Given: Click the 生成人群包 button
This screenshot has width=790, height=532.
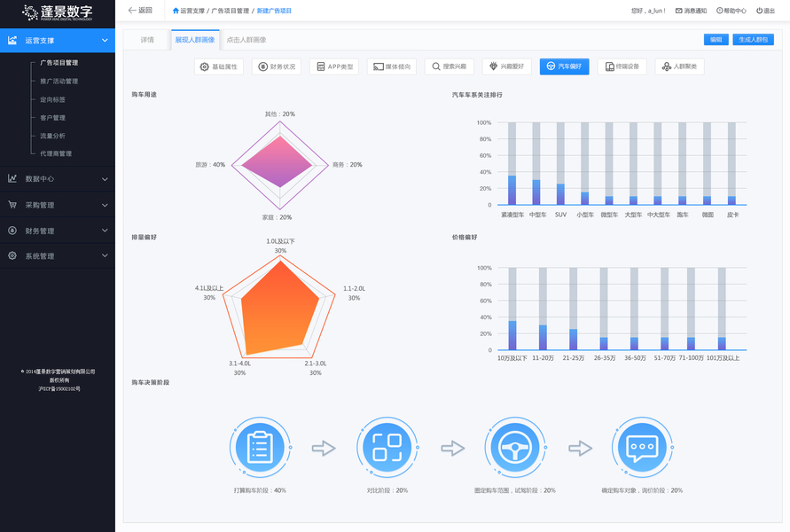Looking at the screenshot, I should click(754, 40).
